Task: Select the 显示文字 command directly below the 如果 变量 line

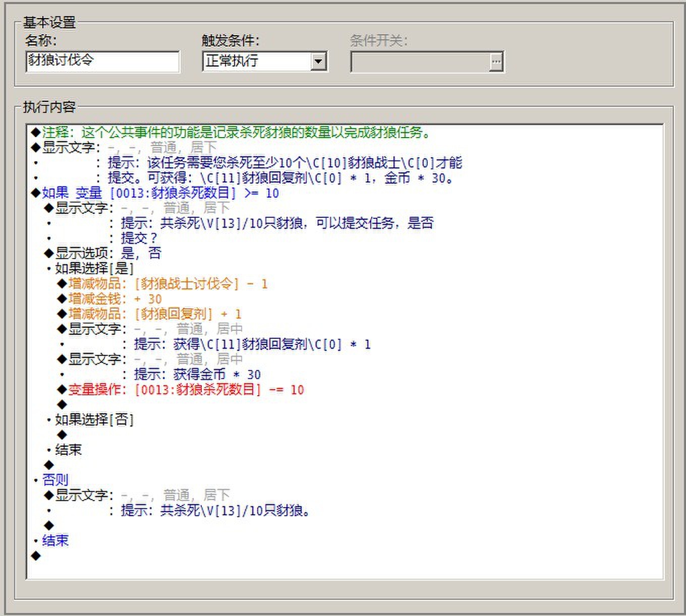Action: tap(137, 208)
